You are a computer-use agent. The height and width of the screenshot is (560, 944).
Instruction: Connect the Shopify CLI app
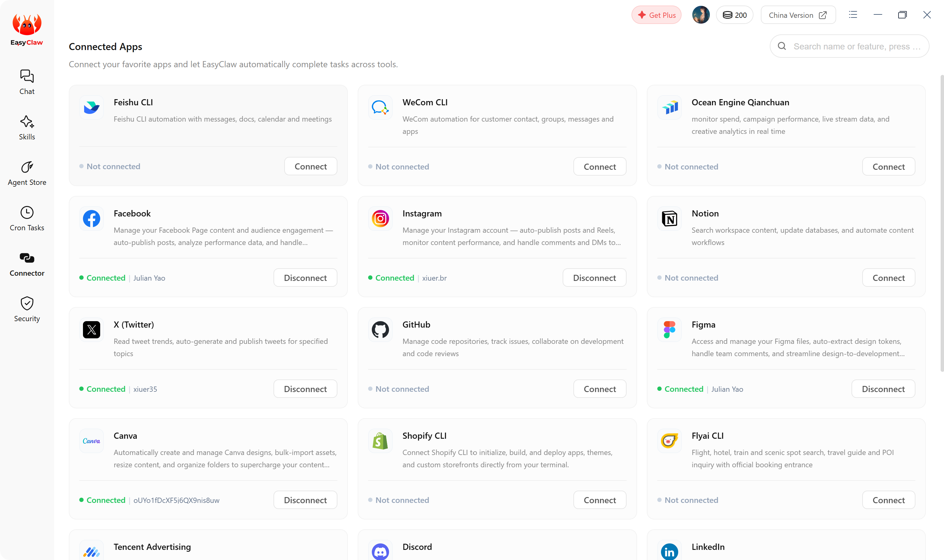pyautogui.click(x=600, y=500)
